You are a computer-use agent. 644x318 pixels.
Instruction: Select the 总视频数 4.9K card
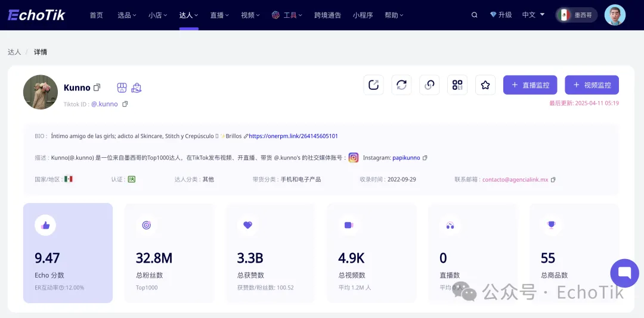[371, 253]
